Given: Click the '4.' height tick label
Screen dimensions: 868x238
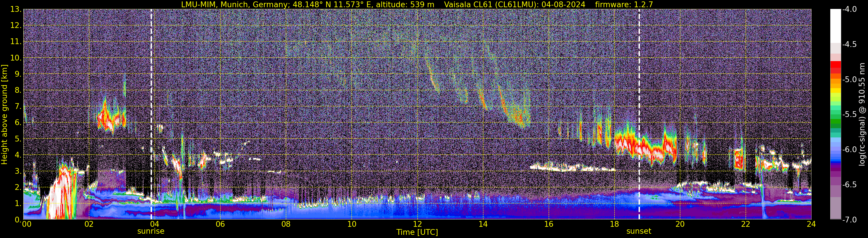Looking at the screenshot, I should click(18, 155).
